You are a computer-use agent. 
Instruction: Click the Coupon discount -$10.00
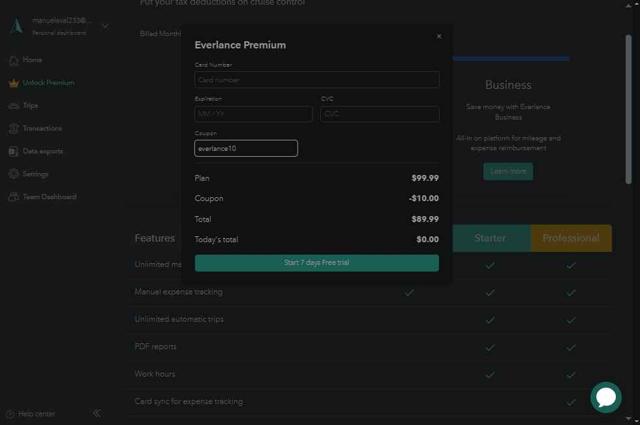click(424, 198)
